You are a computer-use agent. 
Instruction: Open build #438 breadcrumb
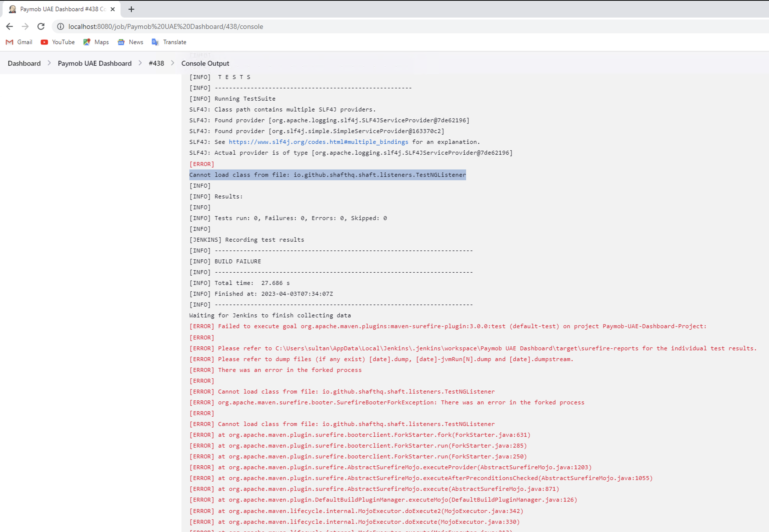(156, 63)
